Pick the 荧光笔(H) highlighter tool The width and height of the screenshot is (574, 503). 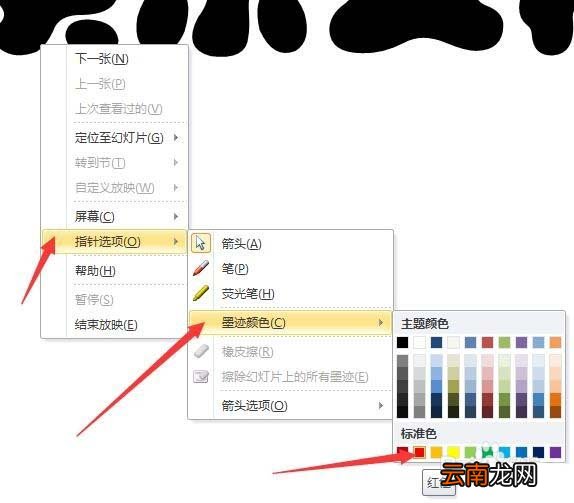[291, 294]
